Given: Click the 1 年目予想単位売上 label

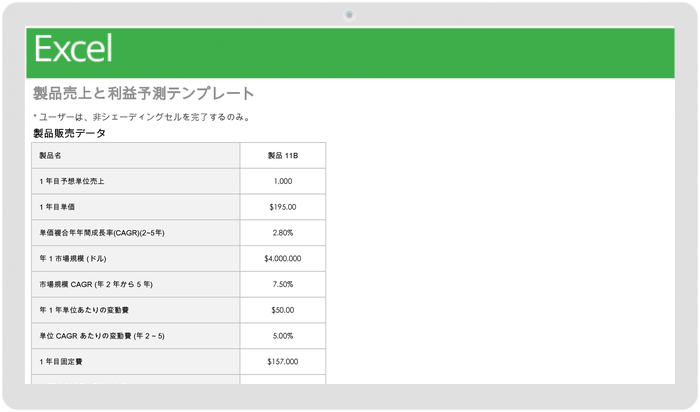Looking at the screenshot, I should click(x=71, y=181).
